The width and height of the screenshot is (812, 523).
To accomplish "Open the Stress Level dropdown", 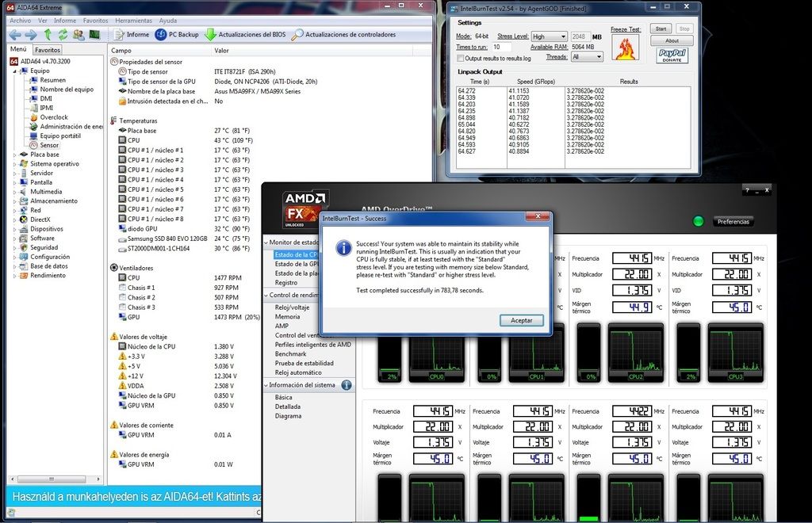I will [549, 36].
